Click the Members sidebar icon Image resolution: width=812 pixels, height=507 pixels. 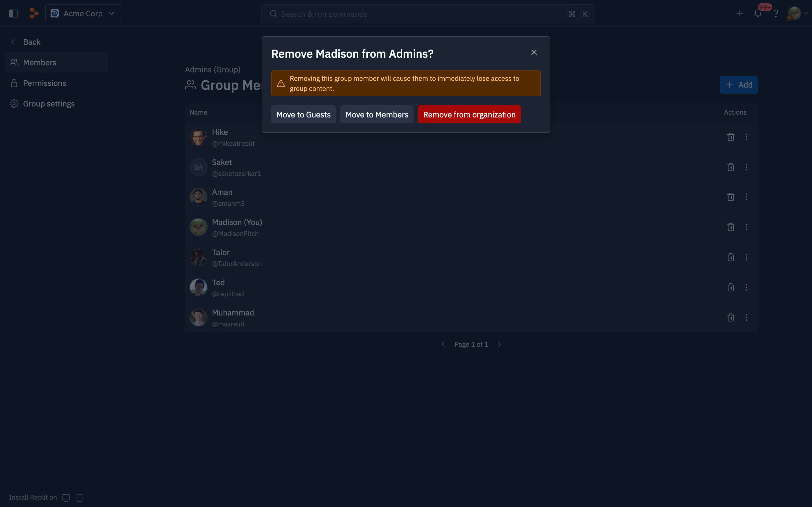tap(14, 63)
